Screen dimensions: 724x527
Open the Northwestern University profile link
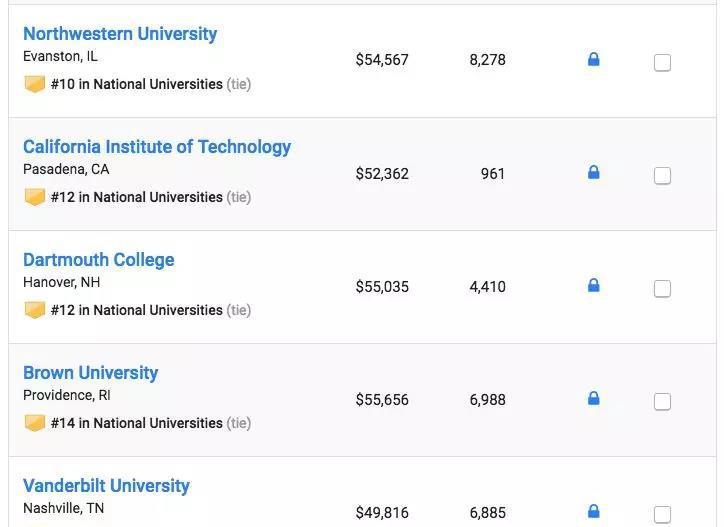[x=120, y=34]
